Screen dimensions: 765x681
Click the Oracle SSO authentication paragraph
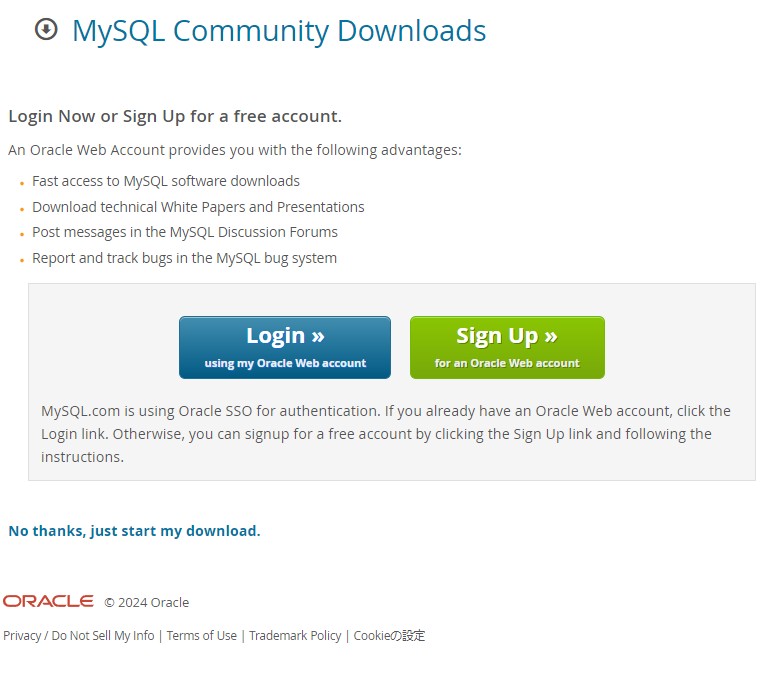coord(386,434)
